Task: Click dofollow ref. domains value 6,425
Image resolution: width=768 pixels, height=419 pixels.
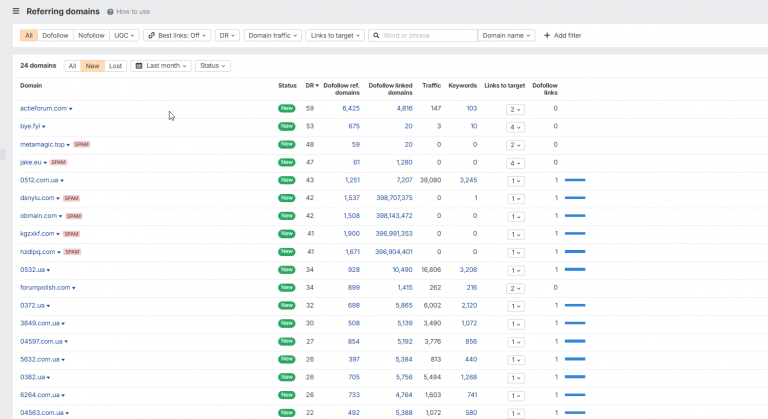Action: click(351, 108)
